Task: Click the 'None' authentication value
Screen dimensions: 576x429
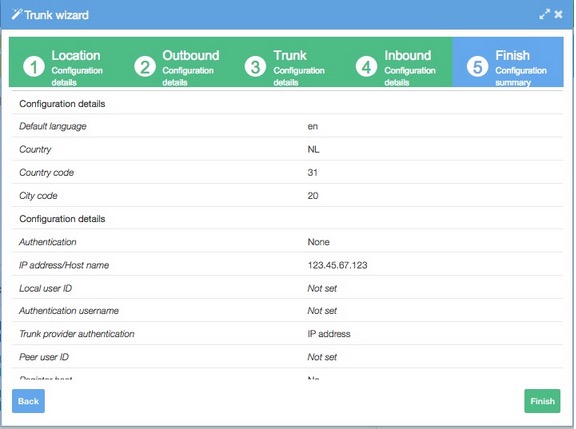Action: click(x=318, y=242)
